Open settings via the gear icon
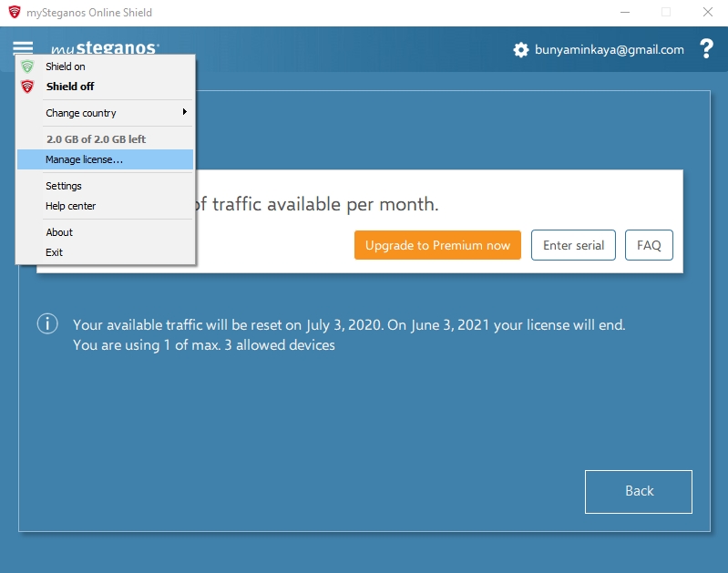 (x=521, y=50)
